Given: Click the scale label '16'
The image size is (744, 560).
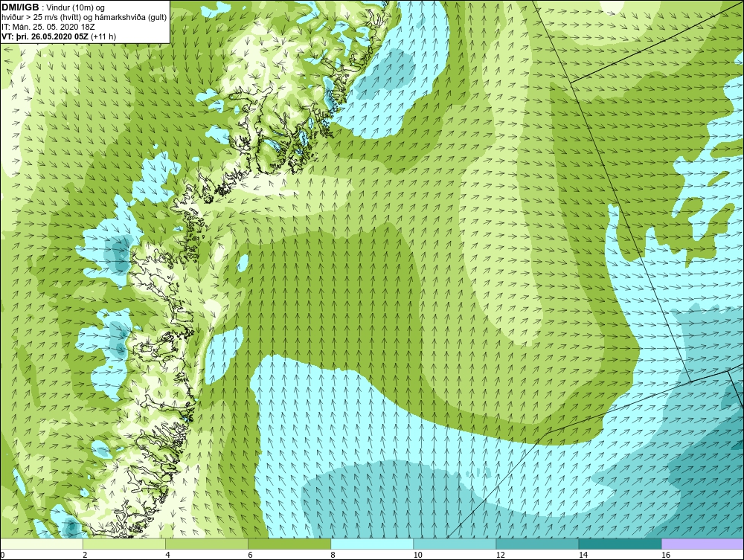Looking at the screenshot, I should click(666, 555).
